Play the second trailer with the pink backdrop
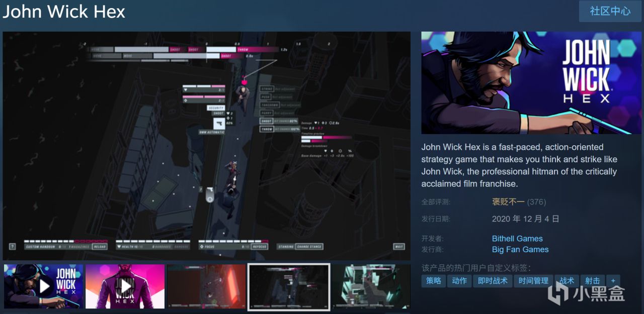 pos(125,286)
